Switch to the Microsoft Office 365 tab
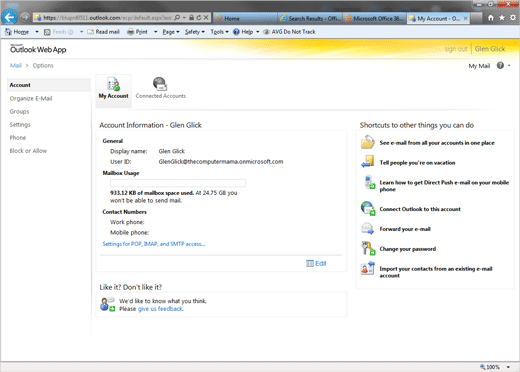Viewport: 520px width, 372px height. pyautogui.click(x=374, y=18)
